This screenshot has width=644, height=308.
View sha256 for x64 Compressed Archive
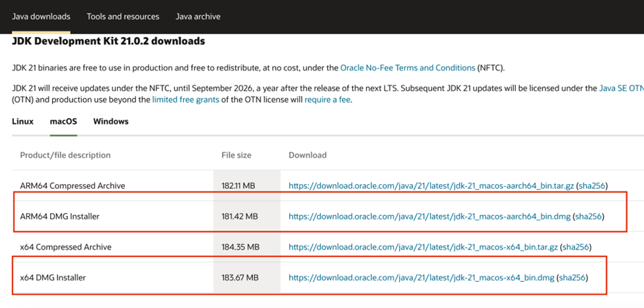575,247
